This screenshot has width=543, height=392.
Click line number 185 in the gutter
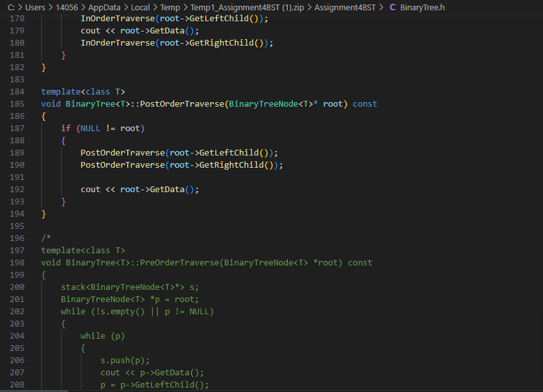tap(17, 103)
